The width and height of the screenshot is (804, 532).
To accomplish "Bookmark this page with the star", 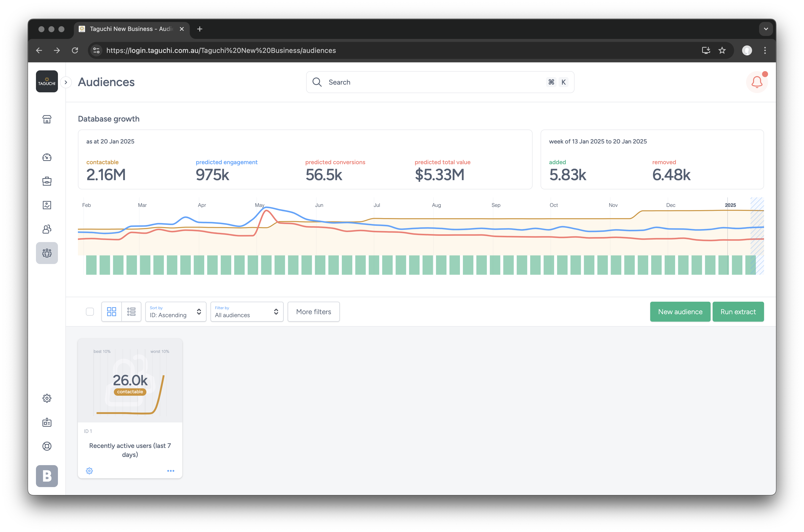I will point(722,50).
